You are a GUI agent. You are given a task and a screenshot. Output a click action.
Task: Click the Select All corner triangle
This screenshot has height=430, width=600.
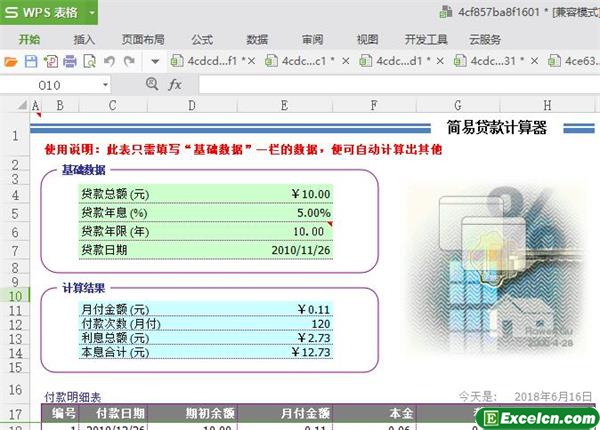23,104
